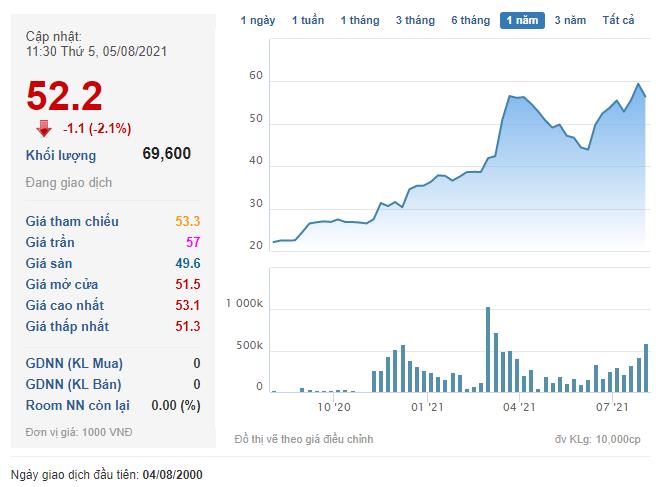The width and height of the screenshot is (664, 487).
Task: Click the '10 '20' x-axis label
Action: (334, 407)
